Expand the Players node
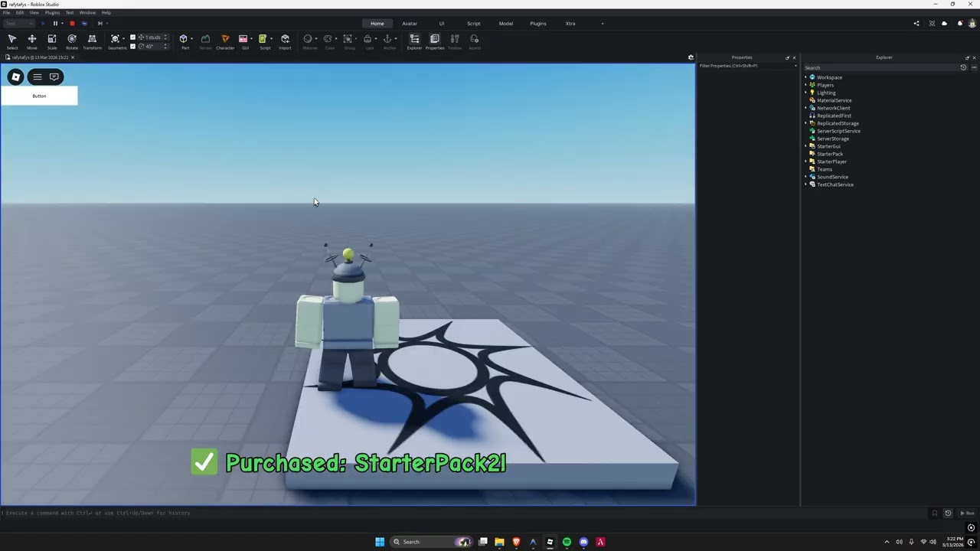 click(x=805, y=85)
